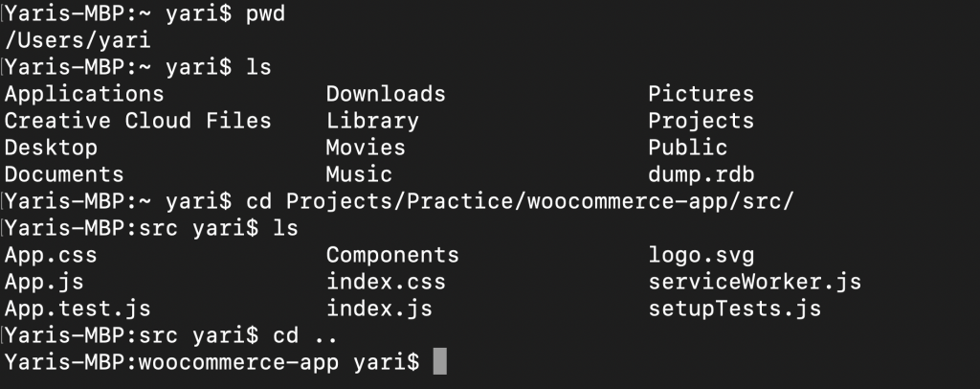Image resolution: width=980 pixels, height=389 pixels.
Task: Click the 'index.css' file name
Action: pyautogui.click(x=386, y=282)
